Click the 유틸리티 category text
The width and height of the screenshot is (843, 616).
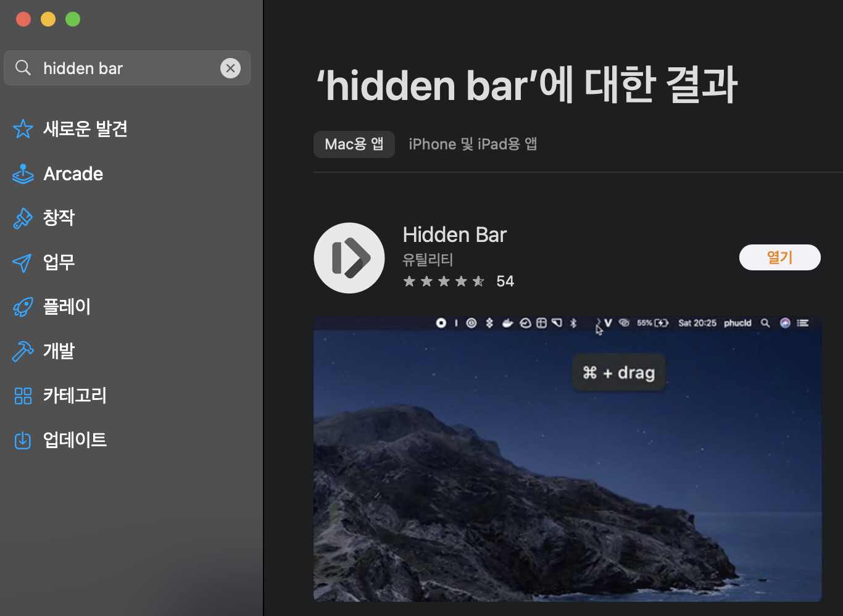coord(428,260)
